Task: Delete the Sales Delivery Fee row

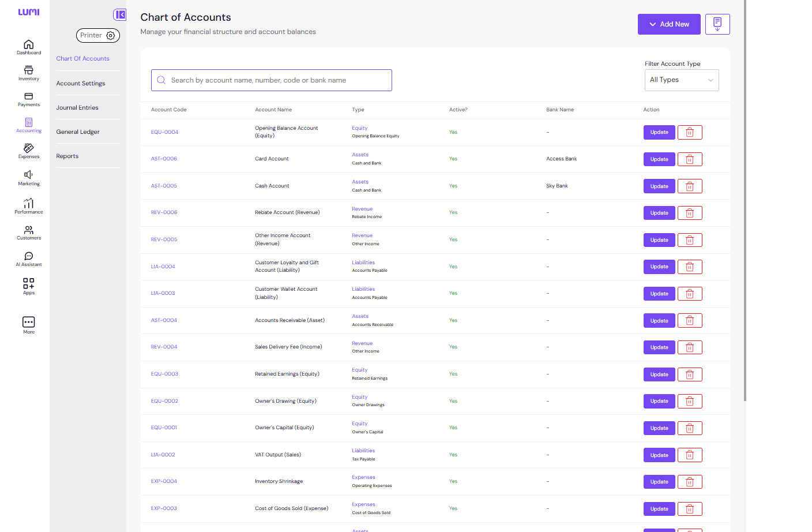Action: point(690,347)
